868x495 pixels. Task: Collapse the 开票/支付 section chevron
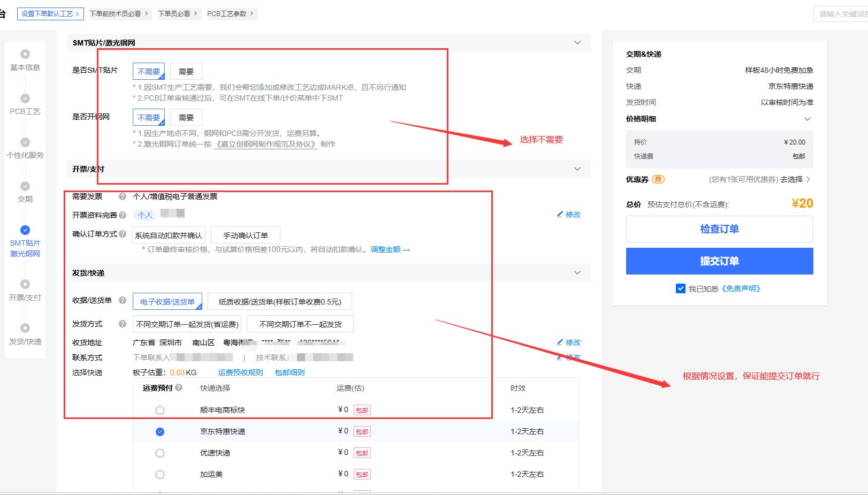coord(577,169)
